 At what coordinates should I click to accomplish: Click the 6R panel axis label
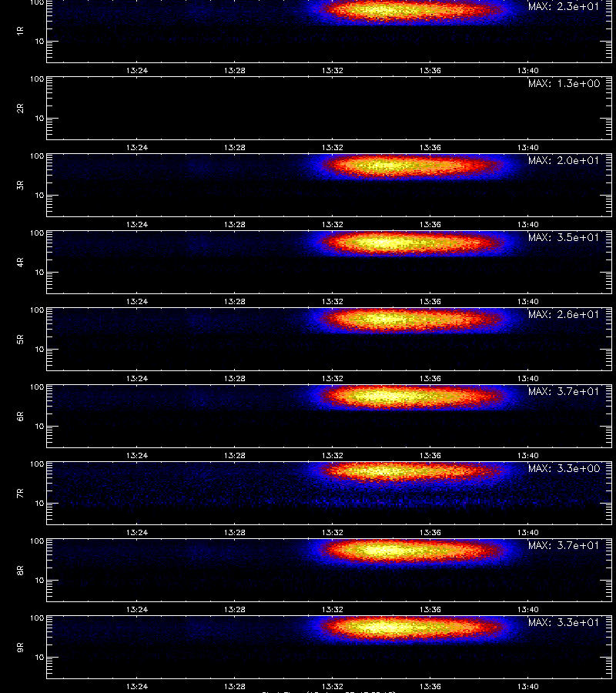20,417
